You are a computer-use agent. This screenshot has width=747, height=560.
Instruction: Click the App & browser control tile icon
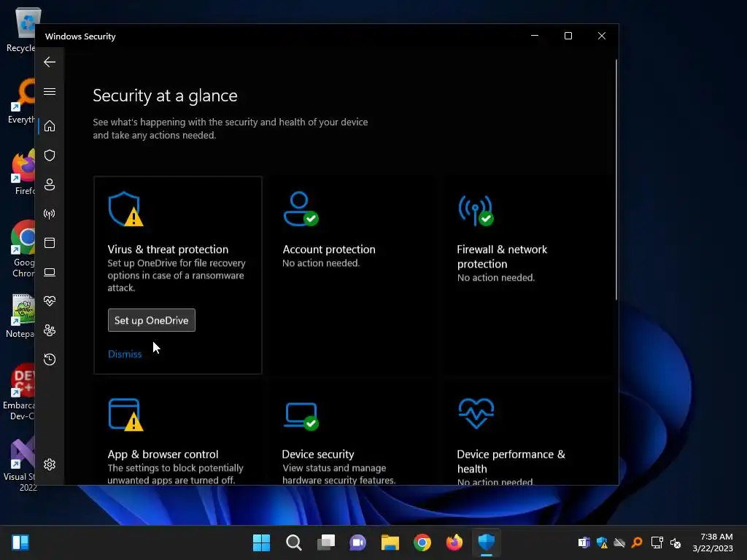click(x=125, y=415)
